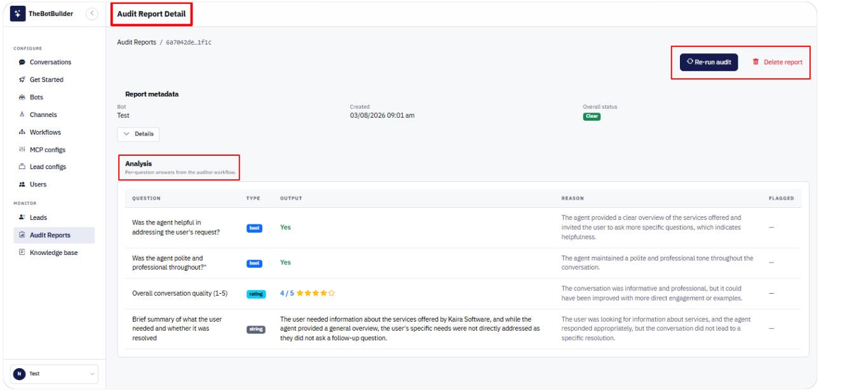Click the Channels icon in sidebar
Screen dimensions: 868x391
coord(22,115)
